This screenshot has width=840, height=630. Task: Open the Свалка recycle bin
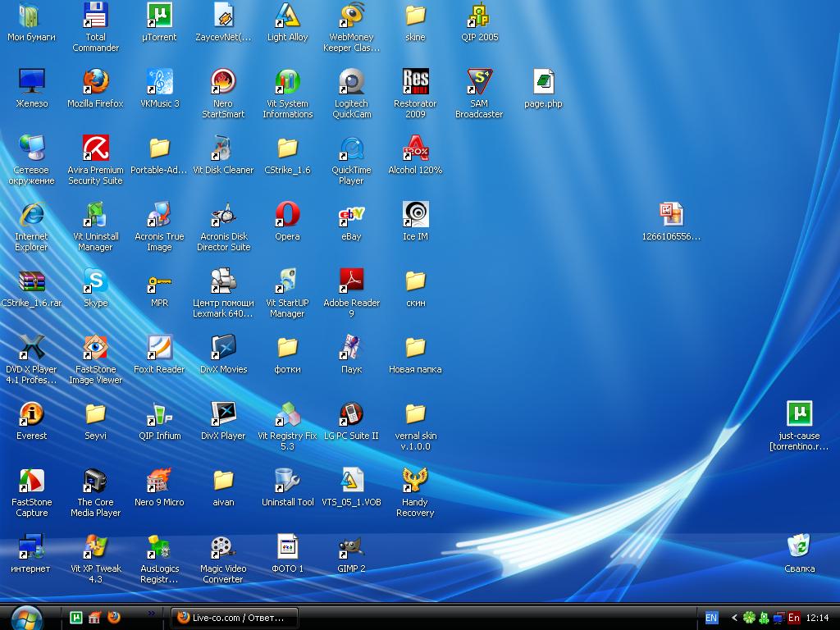(799, 547)
